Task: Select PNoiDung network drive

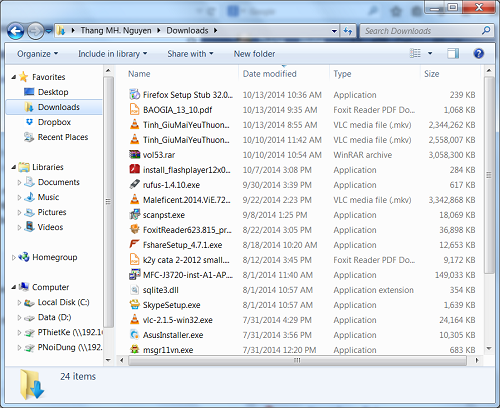Action: point(69,347)
